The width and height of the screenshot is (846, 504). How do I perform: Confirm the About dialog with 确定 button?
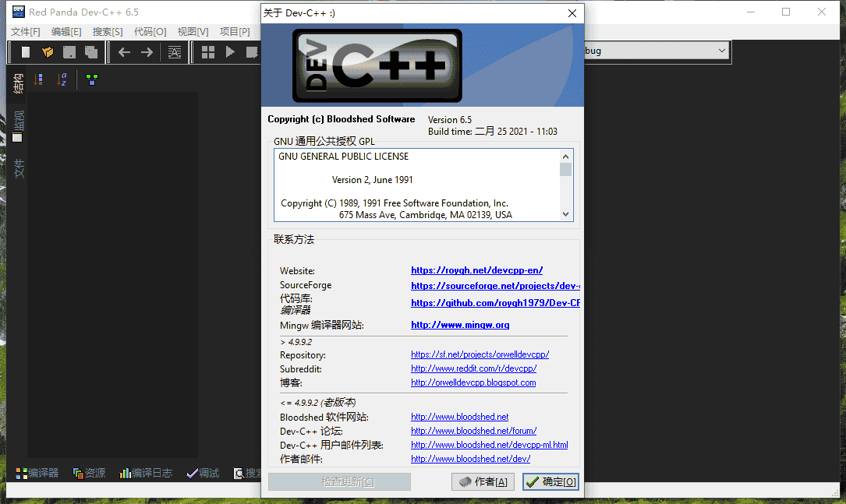tap(550, 481)
